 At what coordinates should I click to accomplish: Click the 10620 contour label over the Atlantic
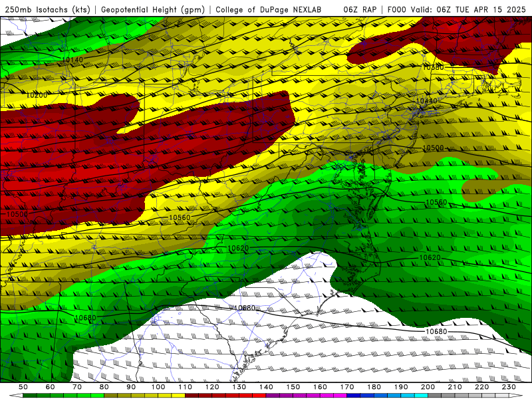430,257
